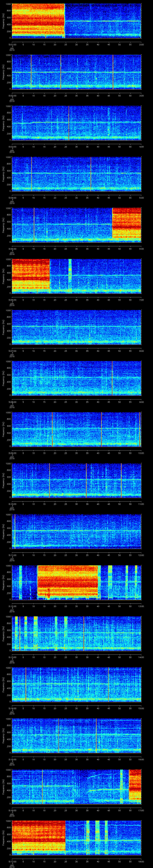Screen dimensions: 153x868
Task: Select the red noise block in 5:01:00 spectrogram
Action: click(38, 20)
